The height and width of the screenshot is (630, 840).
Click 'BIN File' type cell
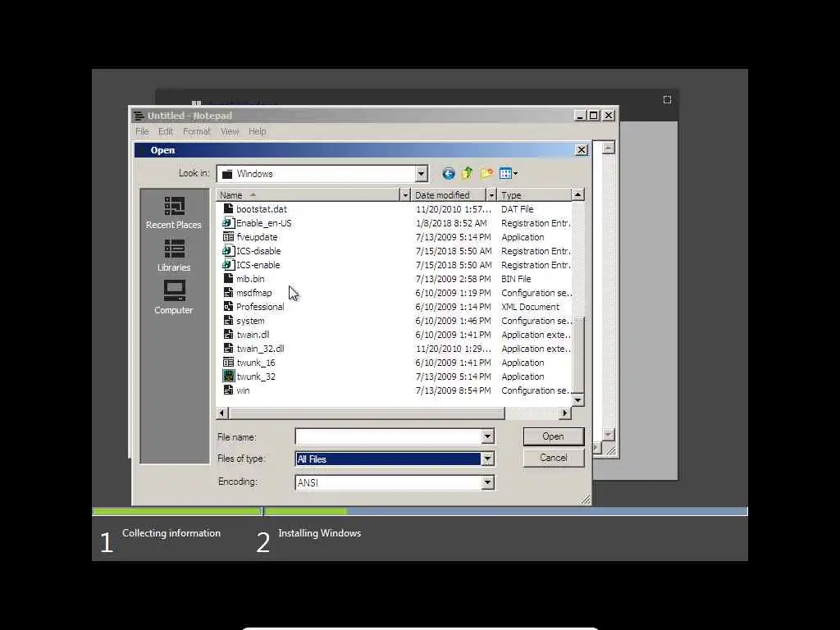tap(516, 279)
